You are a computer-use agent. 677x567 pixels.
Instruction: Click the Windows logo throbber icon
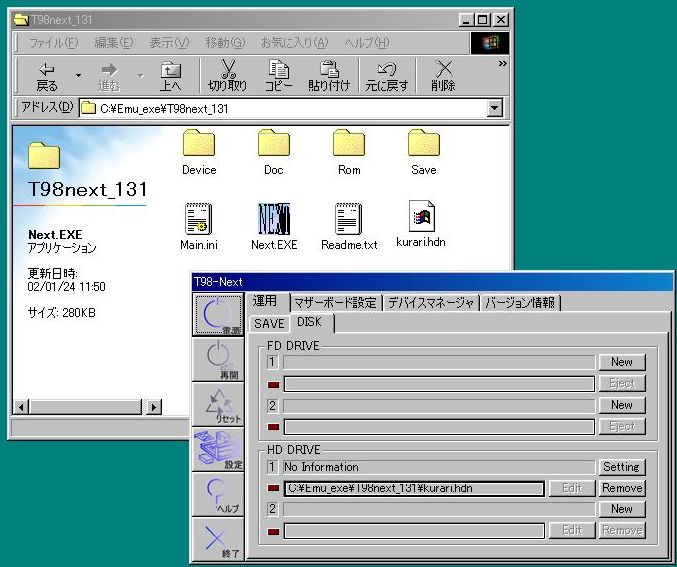click(490, 43)
